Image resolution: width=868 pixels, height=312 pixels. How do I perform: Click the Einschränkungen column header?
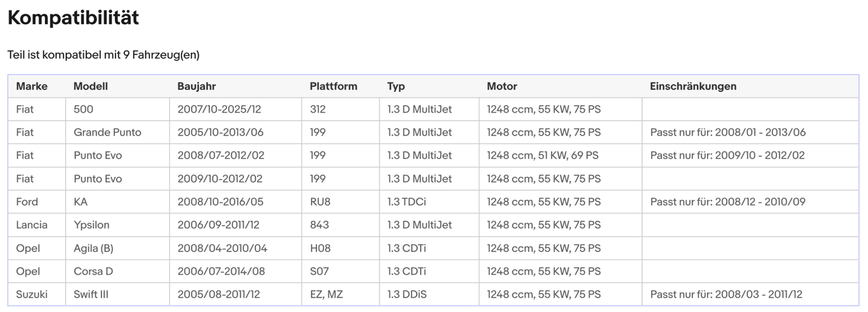click(693, 86)
